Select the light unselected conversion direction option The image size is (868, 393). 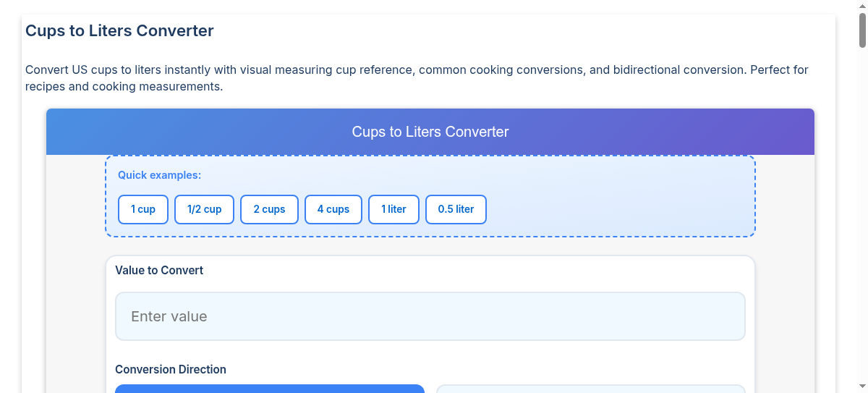click(x=591, y=389)
